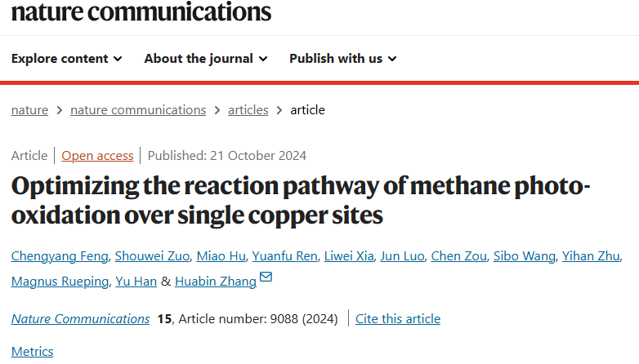
Task: Click the Yuanfu Ren author link
Action: pos(284,256)
